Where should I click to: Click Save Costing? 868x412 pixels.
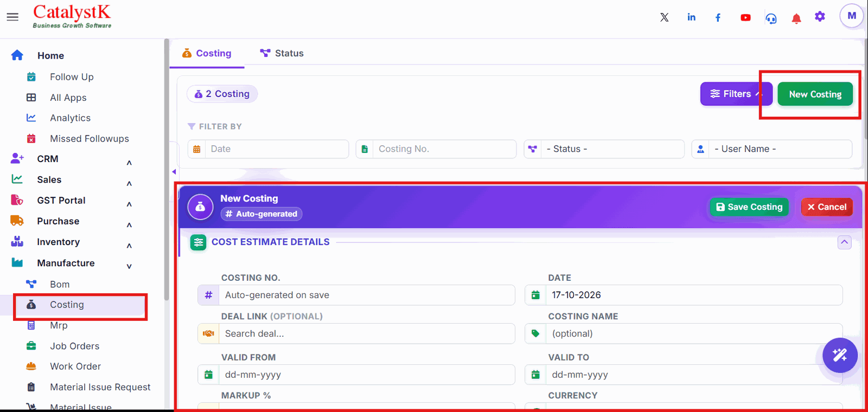tap(749, 207)
